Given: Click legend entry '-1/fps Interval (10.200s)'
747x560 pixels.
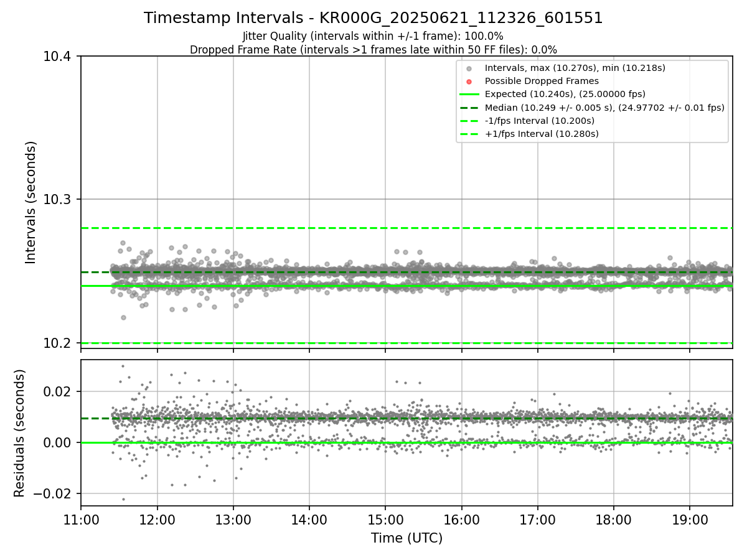Looking at the screenshot, I should click(x=540, y=121).
